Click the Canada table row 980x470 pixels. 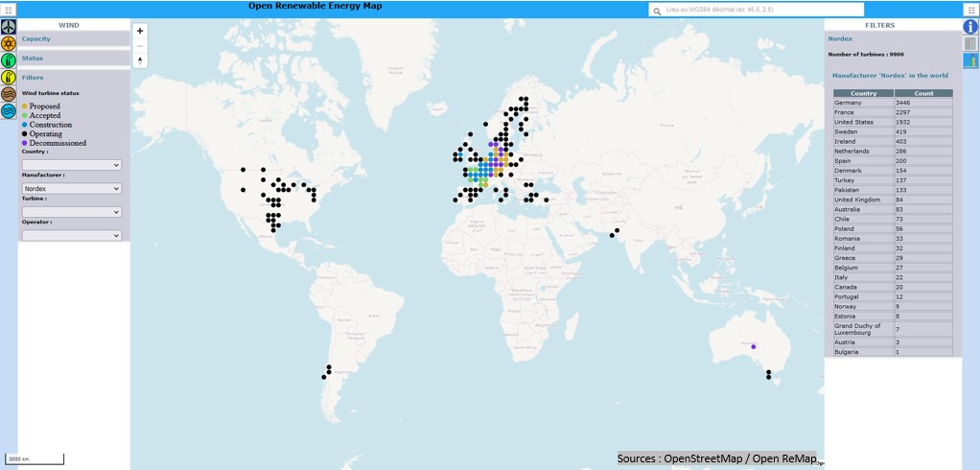(x=893, y=287)
